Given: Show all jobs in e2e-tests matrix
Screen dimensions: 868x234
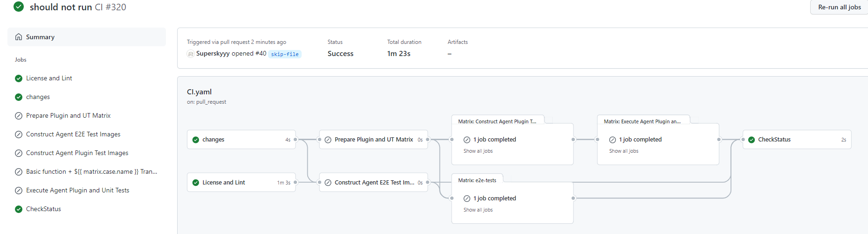Looking at the screenshot, I should pyautogui.click(x=478, y=210).
